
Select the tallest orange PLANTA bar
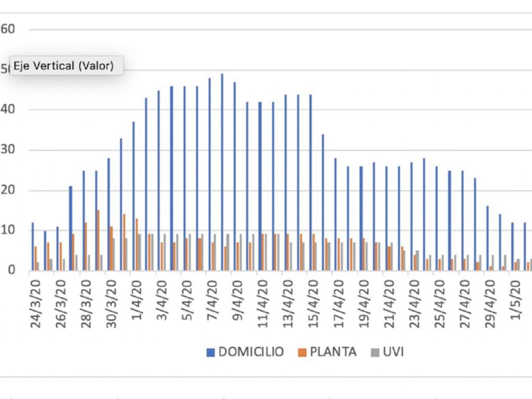(98, 240)
